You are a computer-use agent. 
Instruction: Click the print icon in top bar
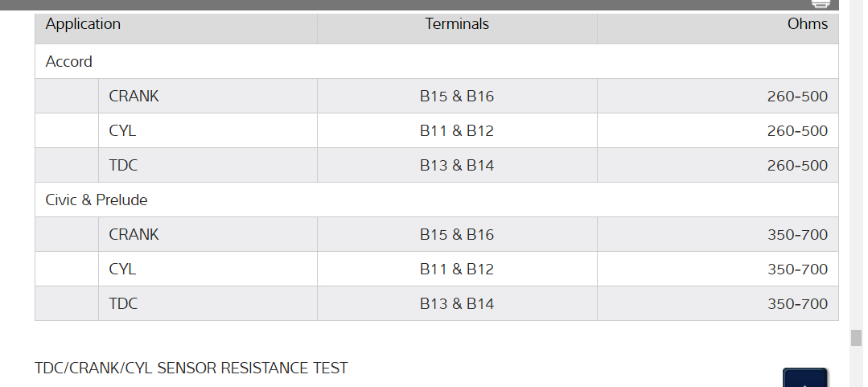[x=820, y=4]
